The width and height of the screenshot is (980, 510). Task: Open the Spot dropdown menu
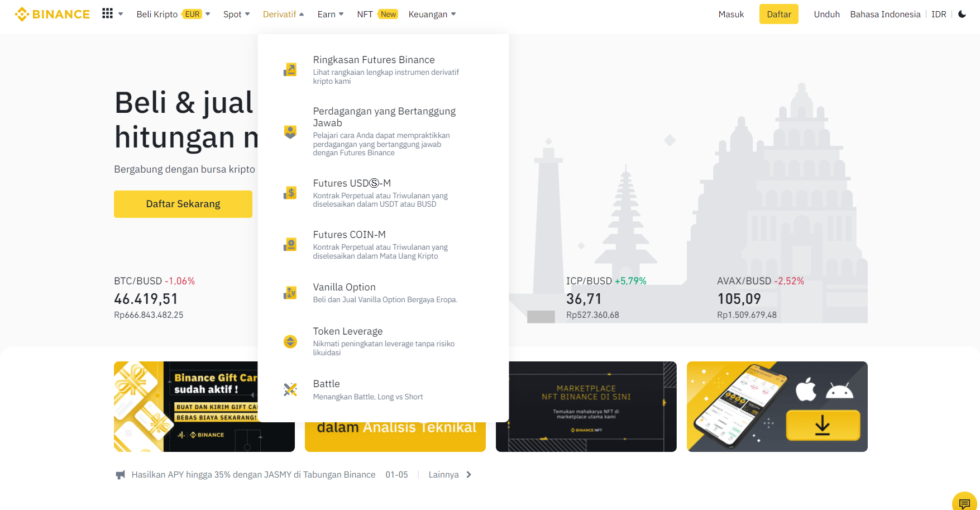[x=237, y=14]
